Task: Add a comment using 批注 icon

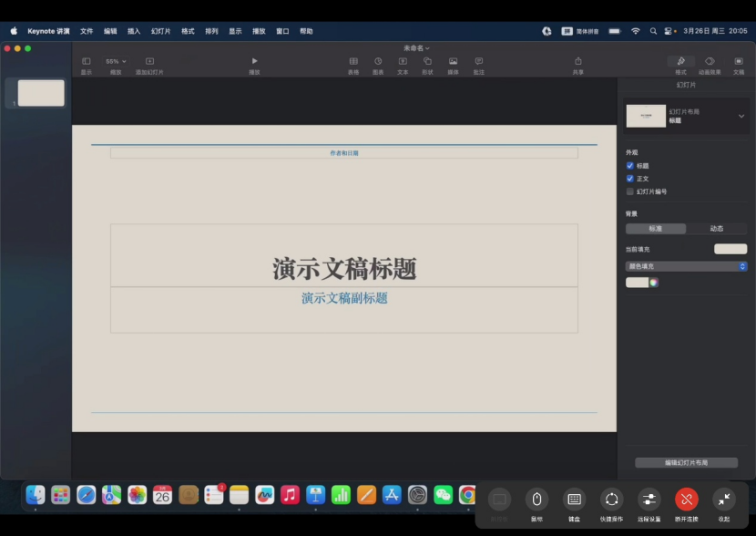Action: (x=478, y=62)
